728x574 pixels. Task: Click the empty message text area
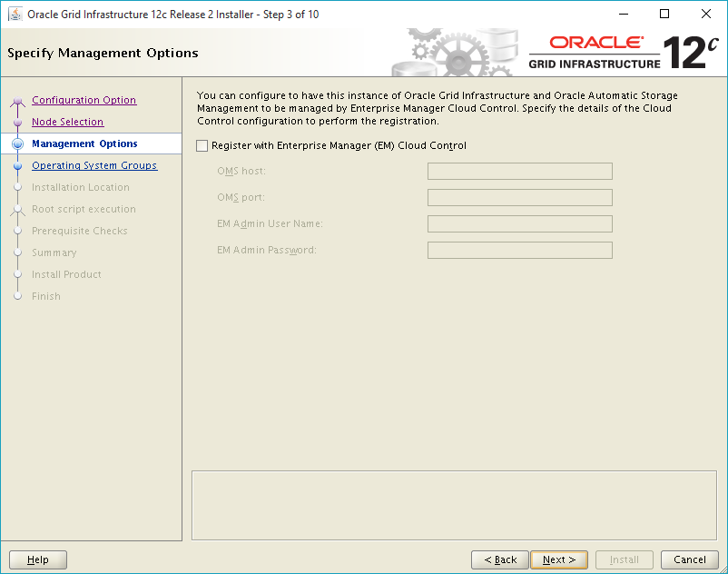454,506
